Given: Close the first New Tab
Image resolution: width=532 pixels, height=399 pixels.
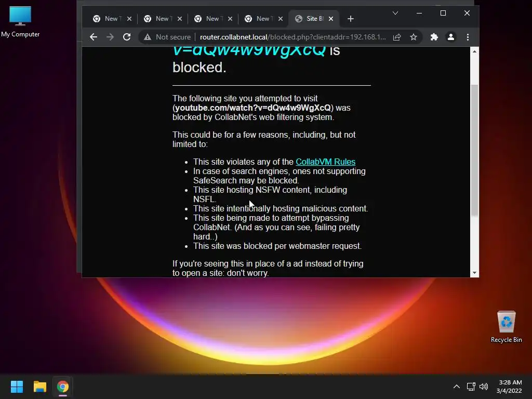Looking at the screenshot, I should pos(129,19).
